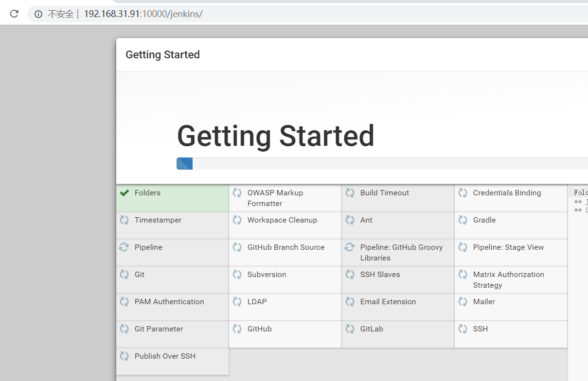Click the pending icon beside GitLab
Viewport: 588px width, 381px height.
coord(350,329)
